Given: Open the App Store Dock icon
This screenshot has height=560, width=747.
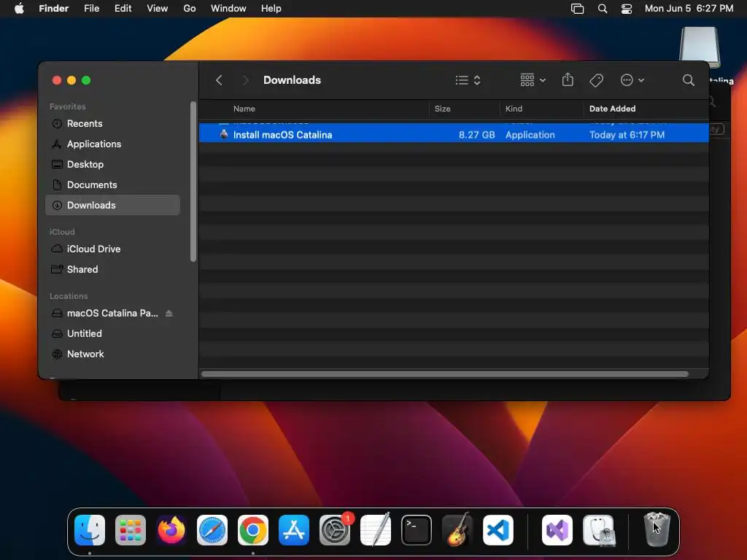Looking at the screenshot, I should pyautogui.click(x=294, y=530).
